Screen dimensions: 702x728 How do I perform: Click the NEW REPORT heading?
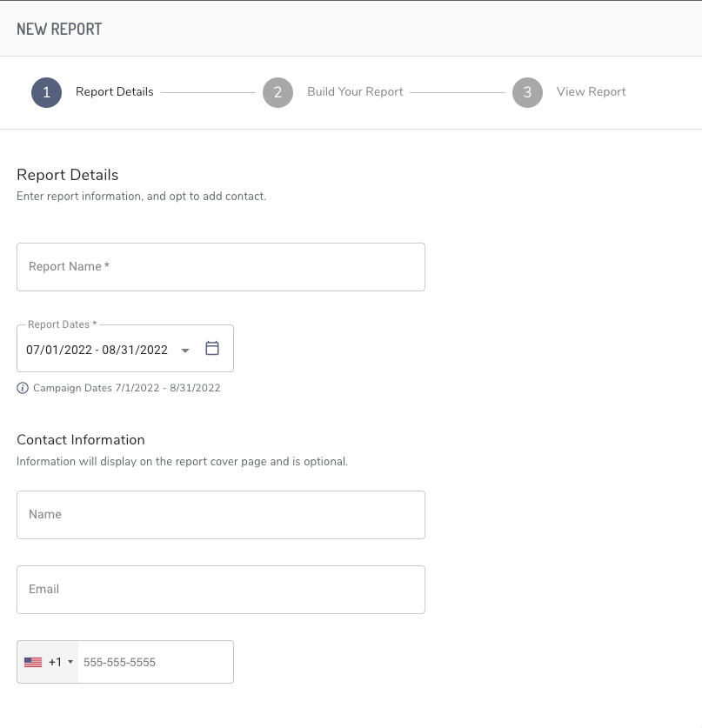[x=59, y=29]
